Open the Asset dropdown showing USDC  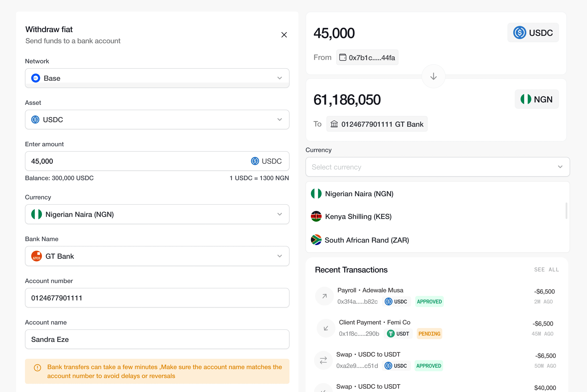coord(157,120)
